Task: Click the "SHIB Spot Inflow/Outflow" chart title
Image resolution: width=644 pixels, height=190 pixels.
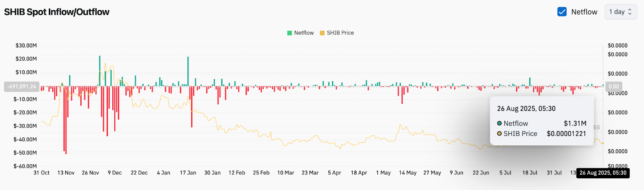Action: coord(57,12)
